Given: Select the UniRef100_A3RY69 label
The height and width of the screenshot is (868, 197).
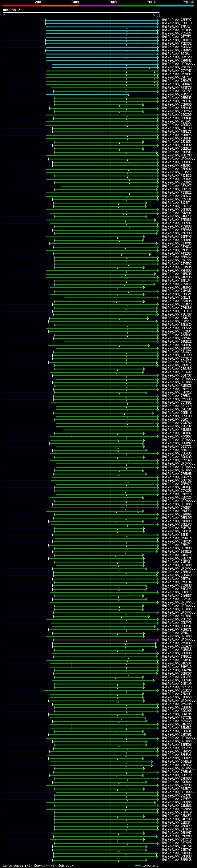Looking at the screenshot, I should click(x=176, y=111).
